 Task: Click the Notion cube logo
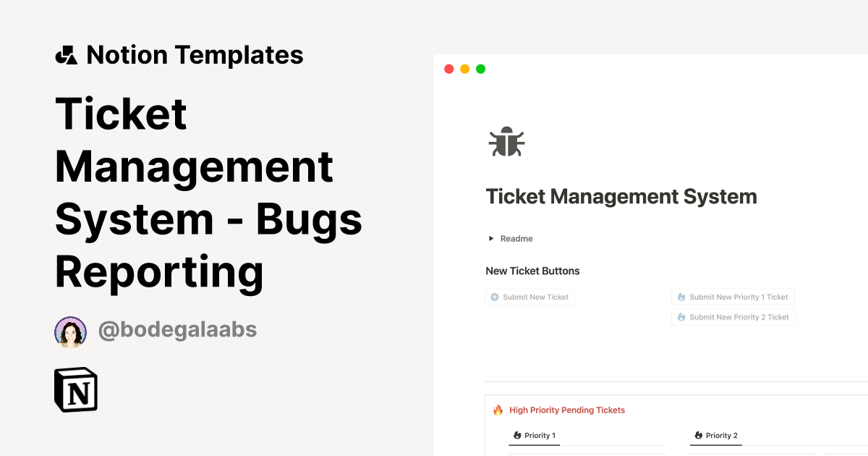pos(76,391)
